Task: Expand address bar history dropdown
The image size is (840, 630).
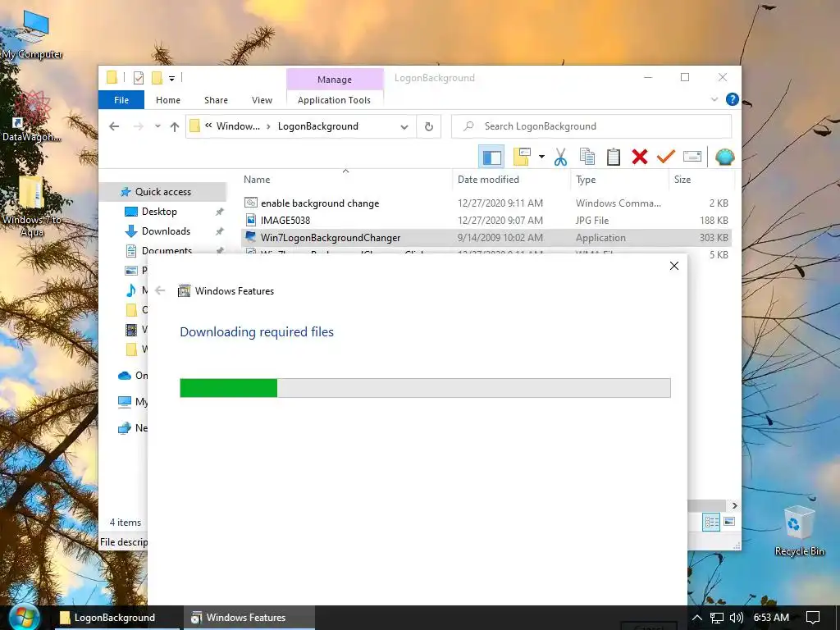Action: 404,127
